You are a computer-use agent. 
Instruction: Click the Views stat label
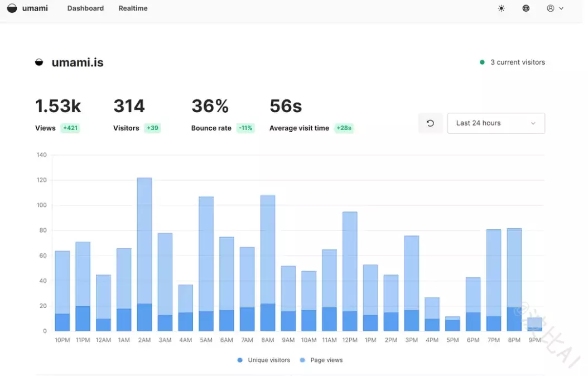click(45, 128)
